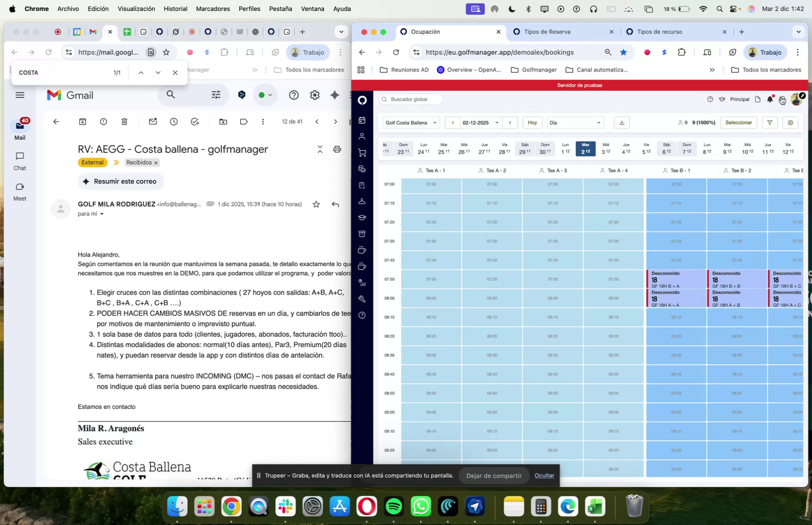Open the snooze clock icon in Gmail toolbar

click(173, 122)
